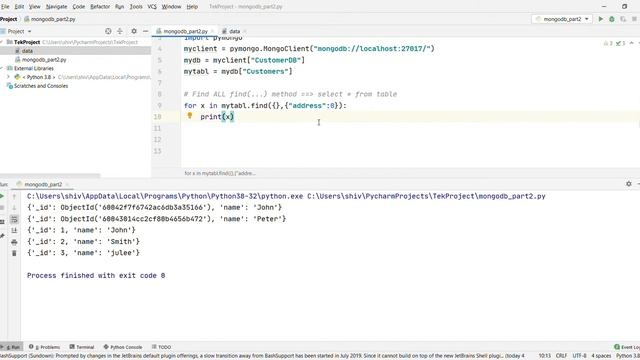This screenshot has height=360, width=640.
Task: Open the Edit menu
Action: pyautogui.click(x=19, y=7)
